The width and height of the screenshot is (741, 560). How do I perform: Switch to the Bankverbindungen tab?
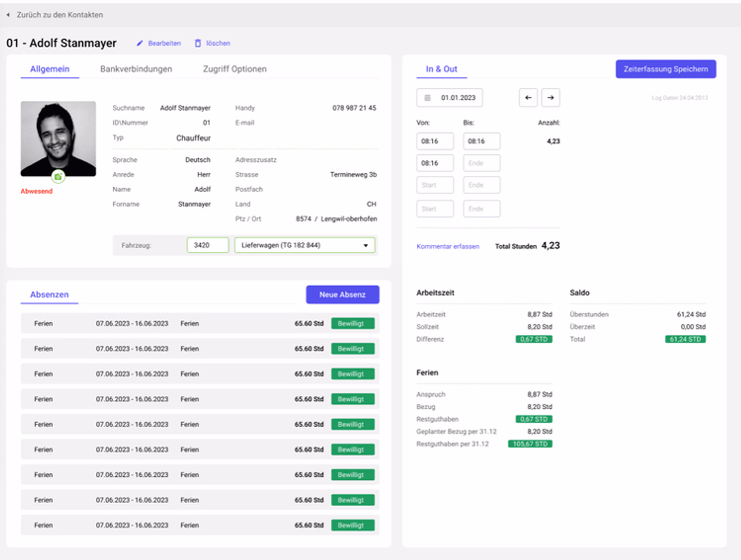pos(136,69)
